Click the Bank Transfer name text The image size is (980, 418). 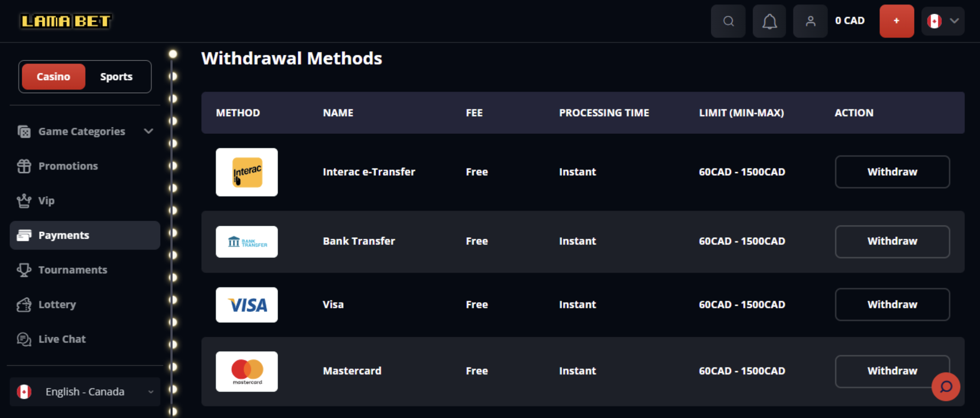click(x=359, y=241)
